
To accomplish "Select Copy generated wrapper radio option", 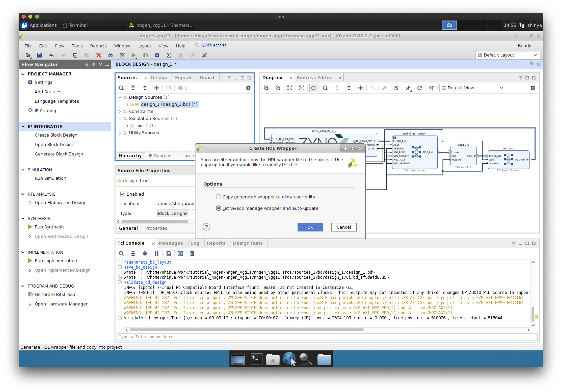I will (x=218, y=197).
